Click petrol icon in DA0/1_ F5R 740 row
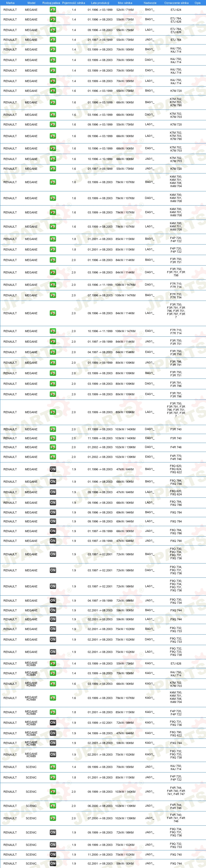Image resolution: width=206 pixels, height=868 pixels. coord(53,429)
